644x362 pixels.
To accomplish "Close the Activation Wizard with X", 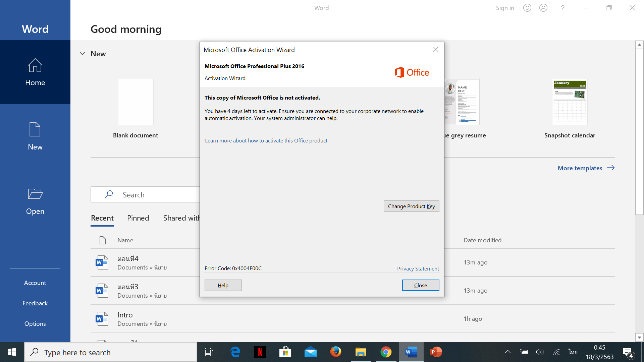I will [x=436, y=50].
